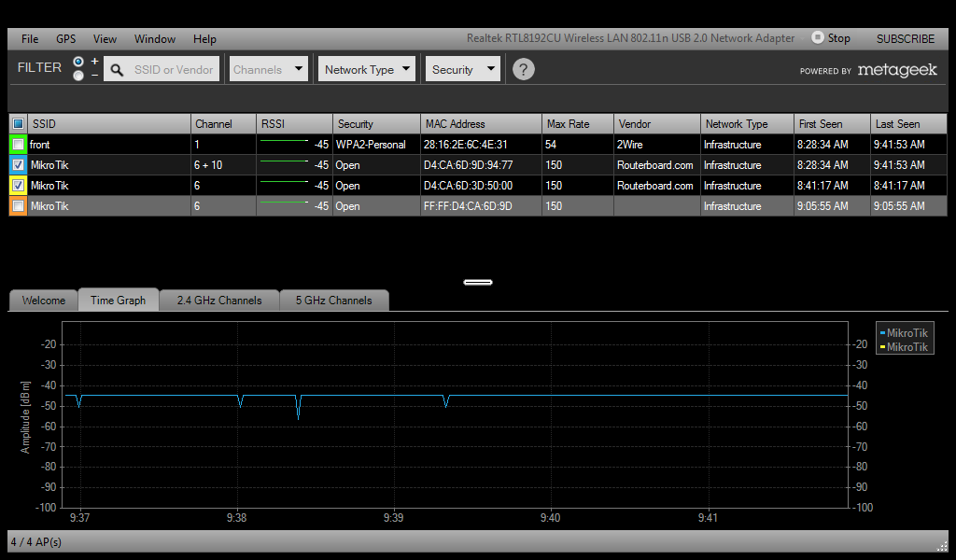Viewport: 956px width, 560px height.
Task: Click the help question mark icon
Action: click(523, 69)
